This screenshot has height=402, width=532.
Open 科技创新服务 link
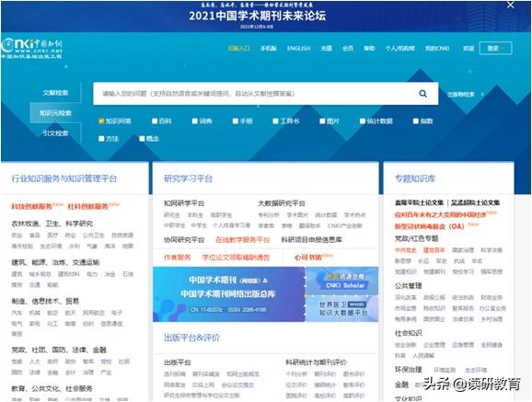pos(31,206)
